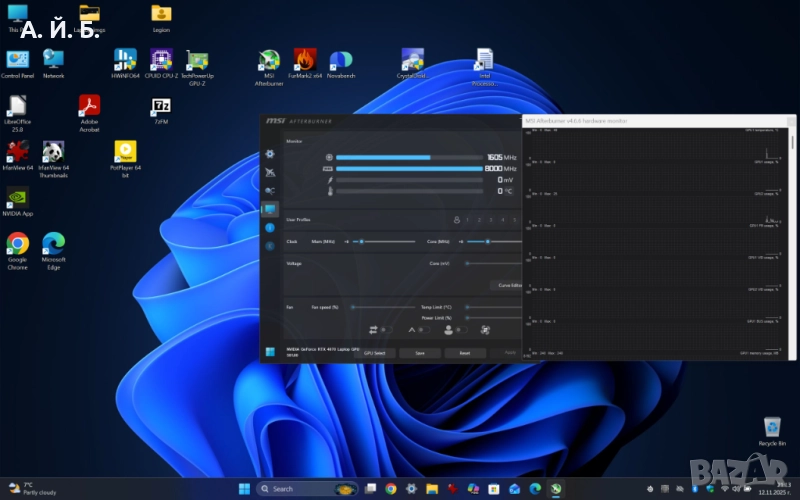Select user profile slot 3
The width and height of the screenshot is (800, 500).
pyautogui.click(x=491, y=219)
